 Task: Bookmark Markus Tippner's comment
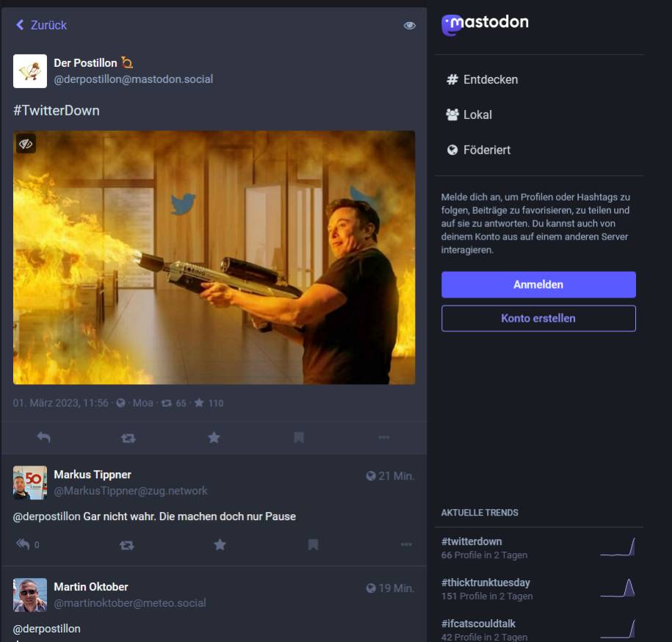point(314,545)
